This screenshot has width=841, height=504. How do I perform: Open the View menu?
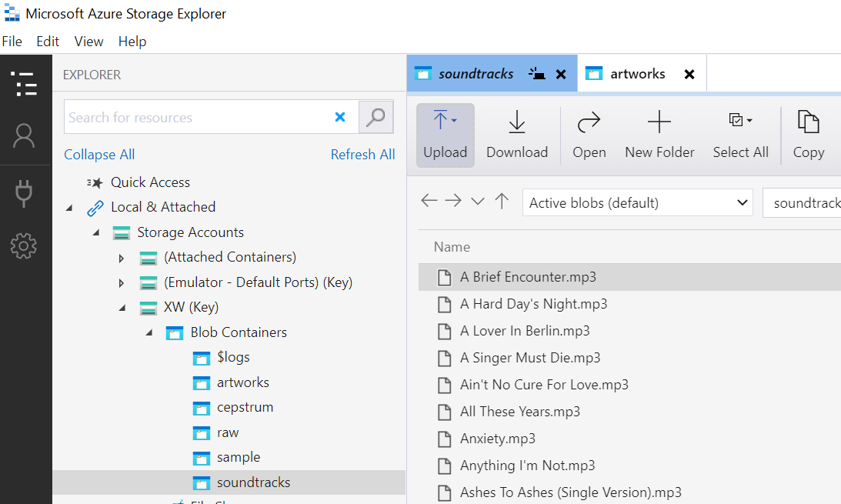[x=88, y=42]
